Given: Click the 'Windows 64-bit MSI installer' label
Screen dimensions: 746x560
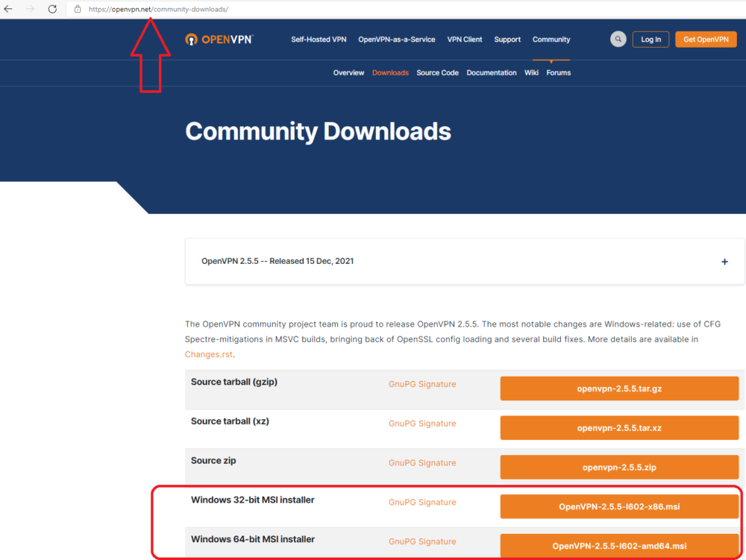Looking at the screenshot, I should click(253, 540).
